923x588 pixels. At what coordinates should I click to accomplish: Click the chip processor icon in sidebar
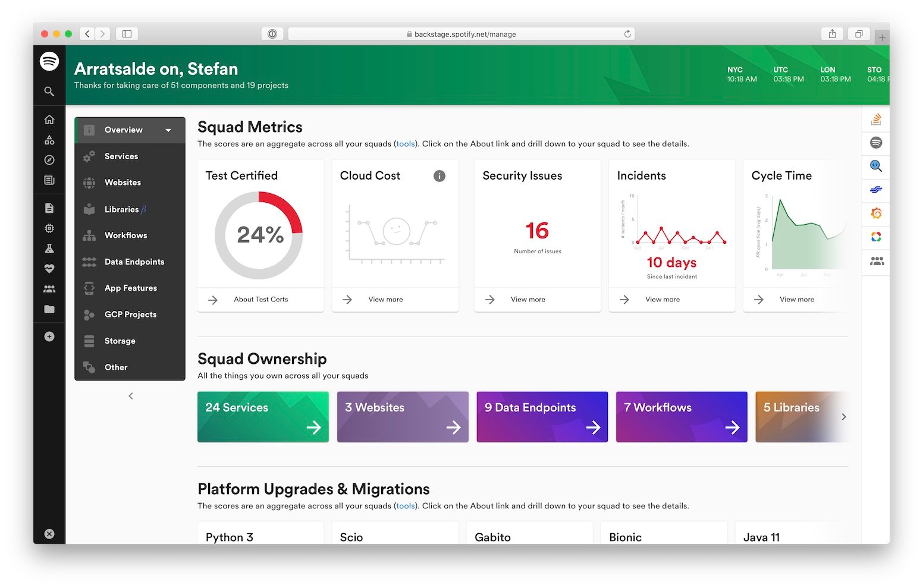pos(49,228)
